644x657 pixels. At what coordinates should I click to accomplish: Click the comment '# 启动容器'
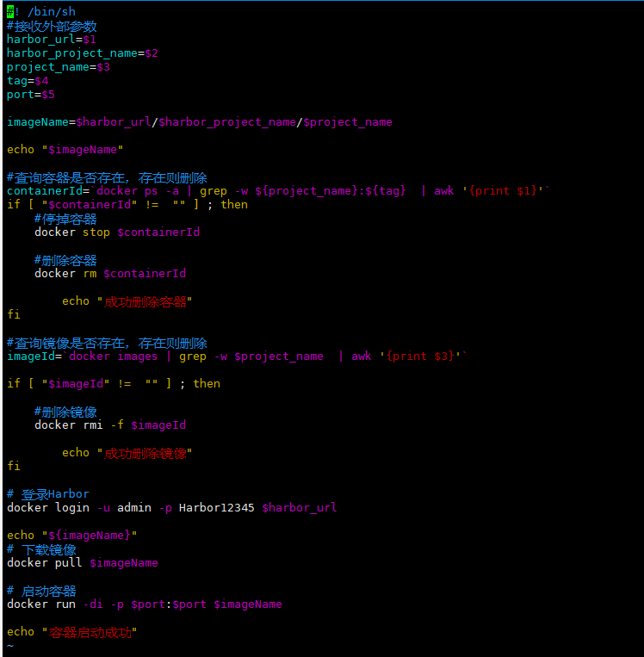point(41,591)
